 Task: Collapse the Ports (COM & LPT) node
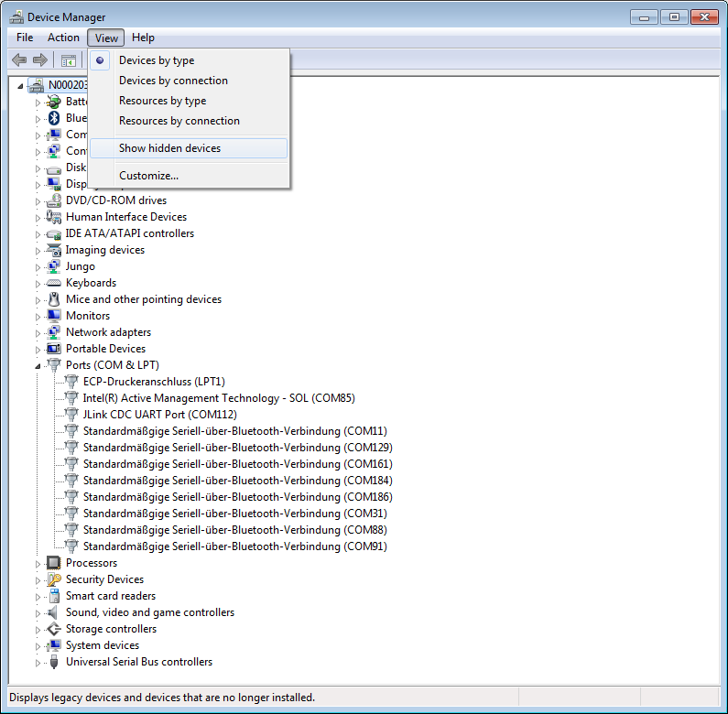point(38,365)
